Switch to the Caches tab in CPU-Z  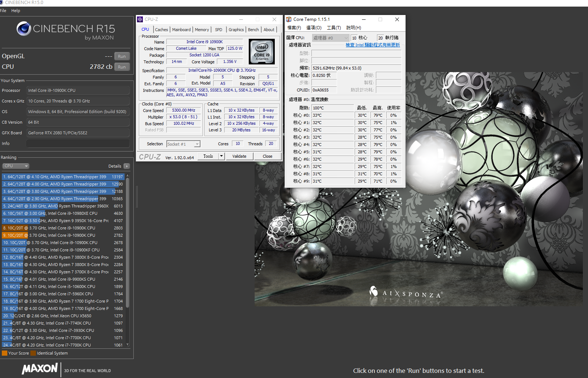pos(162,30)
